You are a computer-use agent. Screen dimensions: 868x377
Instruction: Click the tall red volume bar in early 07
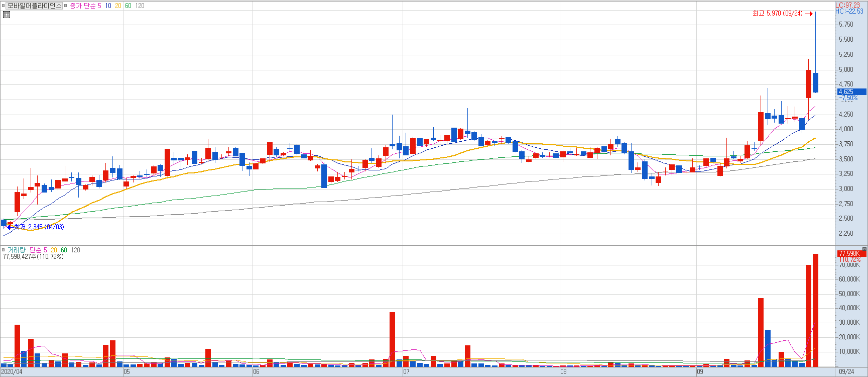coord(392,339)
